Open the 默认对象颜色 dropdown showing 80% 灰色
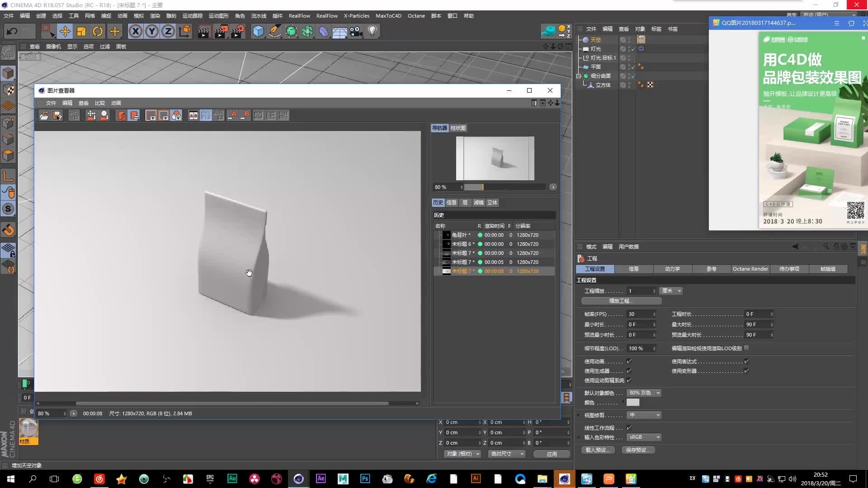This screenshot has width=868, height=488. pyautogui.click(x=644, y=393)
